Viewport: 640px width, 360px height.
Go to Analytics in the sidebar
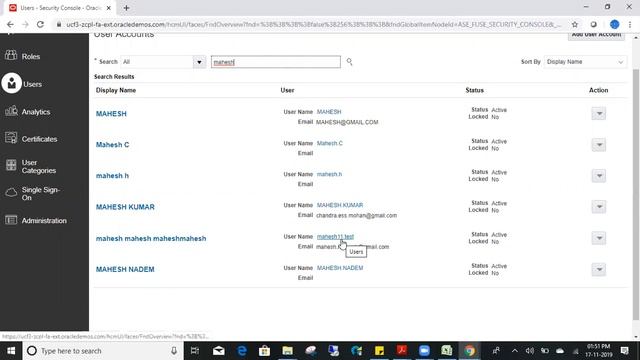click(36, 111)
